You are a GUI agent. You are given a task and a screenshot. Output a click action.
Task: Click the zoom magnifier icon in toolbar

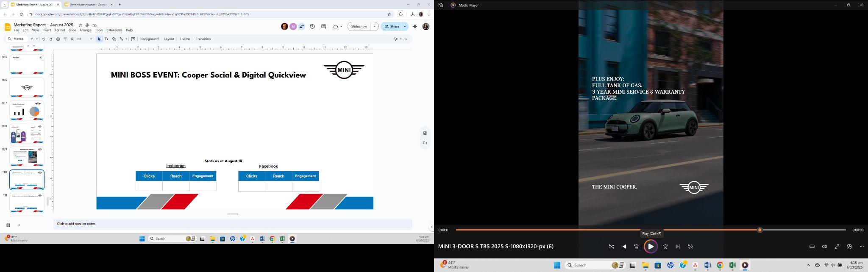coord(72,39)
